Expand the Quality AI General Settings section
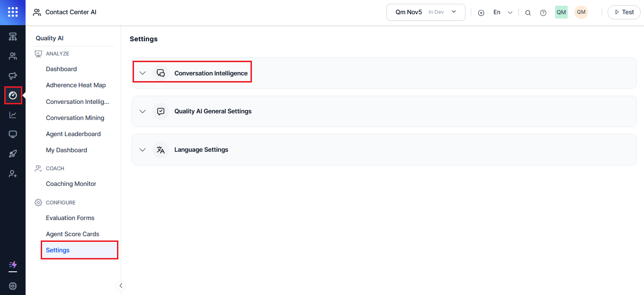 [143, 111]
